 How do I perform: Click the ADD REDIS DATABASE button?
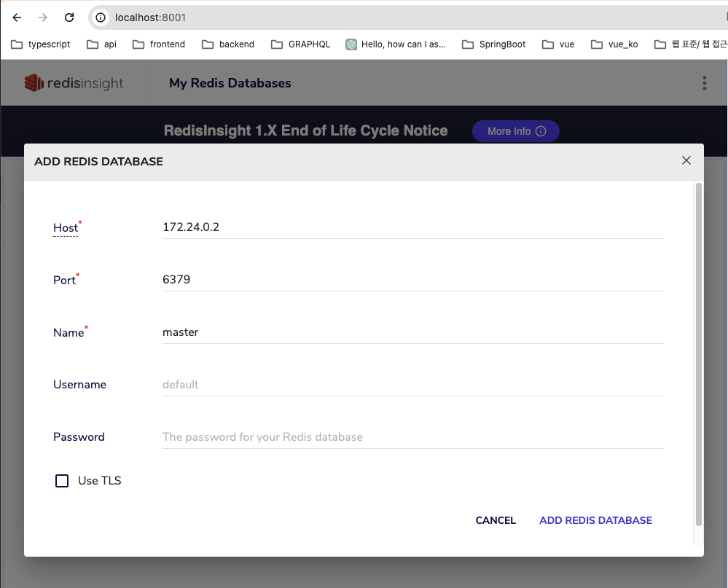[595, 520]
